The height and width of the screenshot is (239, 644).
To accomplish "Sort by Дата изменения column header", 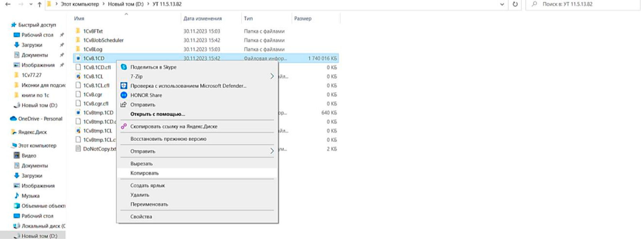I will coord(202,18).
